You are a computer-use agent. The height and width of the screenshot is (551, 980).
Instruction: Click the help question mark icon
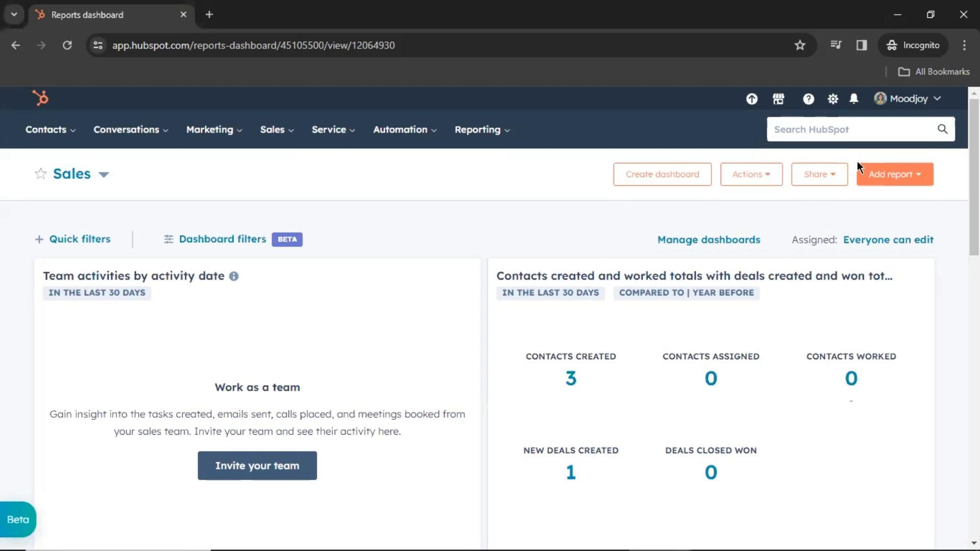point(808,99)
